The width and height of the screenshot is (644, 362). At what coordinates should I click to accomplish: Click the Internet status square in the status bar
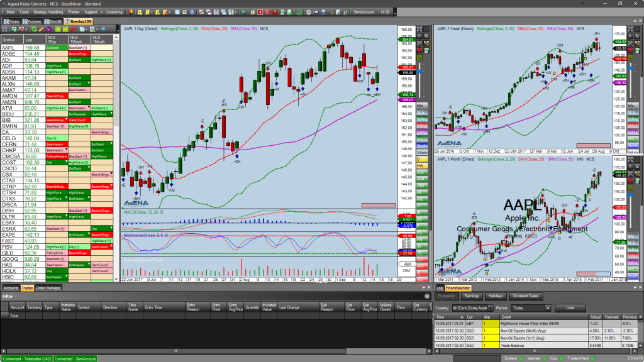(544, 358)
